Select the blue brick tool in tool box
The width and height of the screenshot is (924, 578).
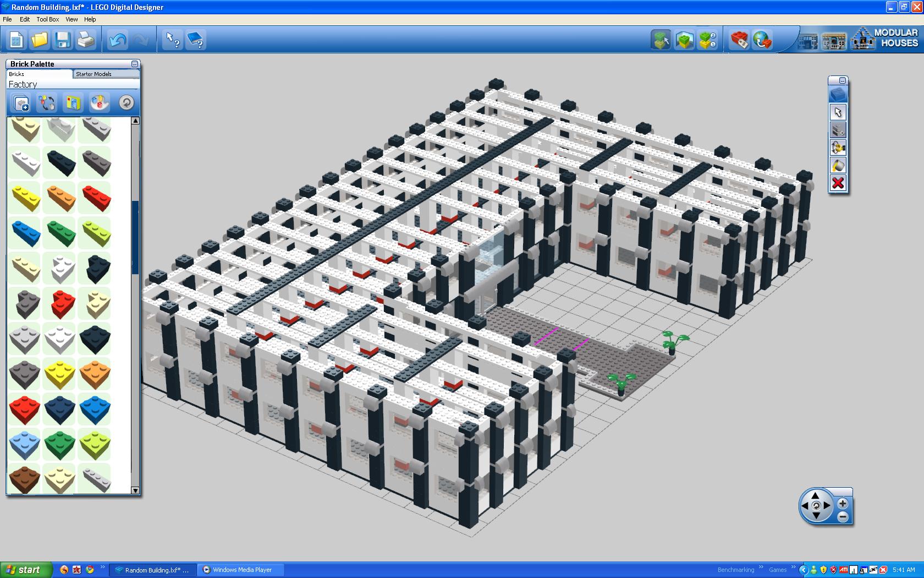click(x=838, y=95)
